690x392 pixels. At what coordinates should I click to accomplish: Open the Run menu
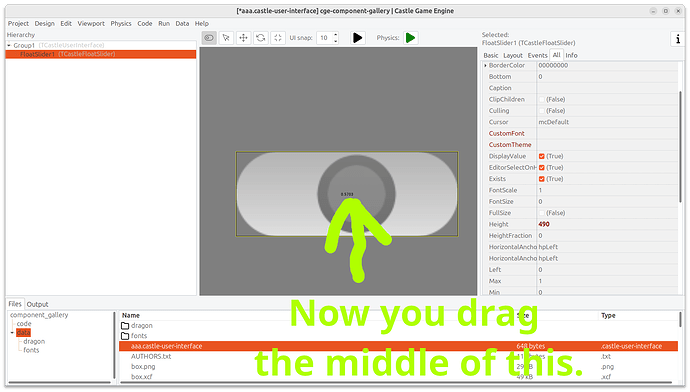164,24
